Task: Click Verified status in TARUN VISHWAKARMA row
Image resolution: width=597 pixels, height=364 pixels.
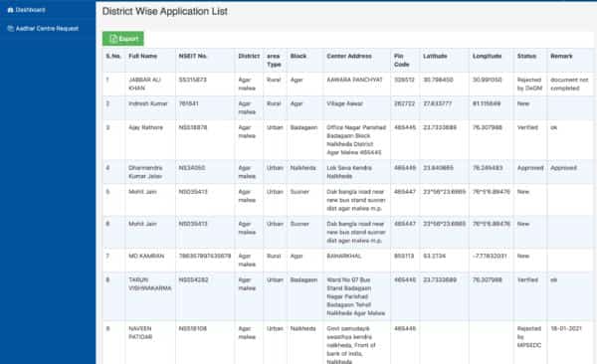Action: click(527, 279)
